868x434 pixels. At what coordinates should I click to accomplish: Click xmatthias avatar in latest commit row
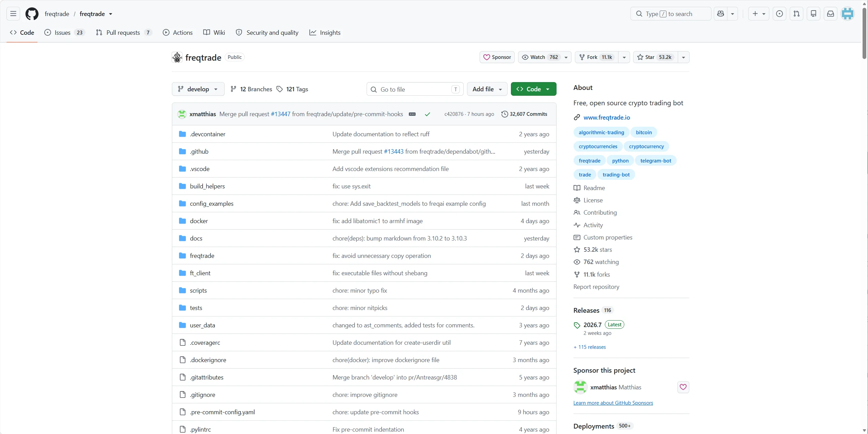point(182,114)
